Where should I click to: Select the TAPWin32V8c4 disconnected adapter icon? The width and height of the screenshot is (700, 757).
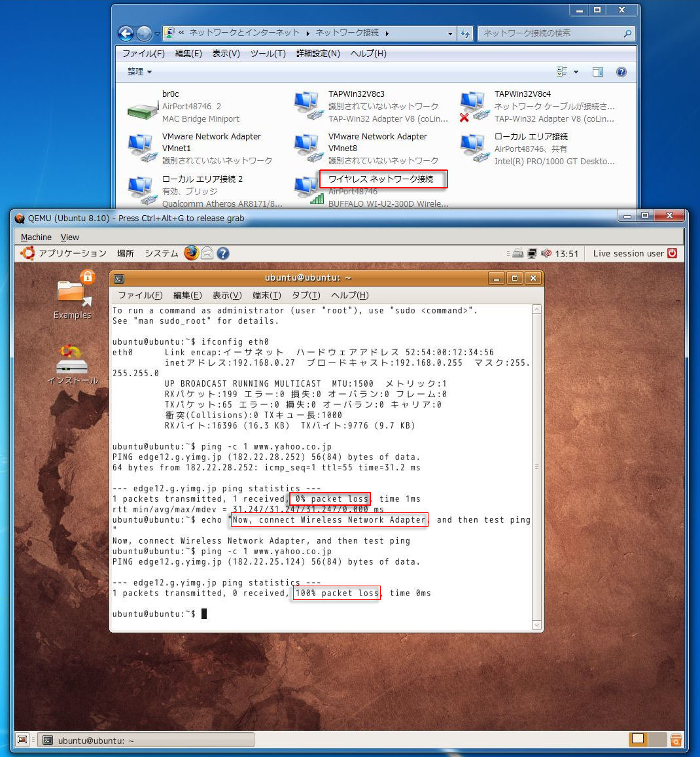(x=474, y=106)
